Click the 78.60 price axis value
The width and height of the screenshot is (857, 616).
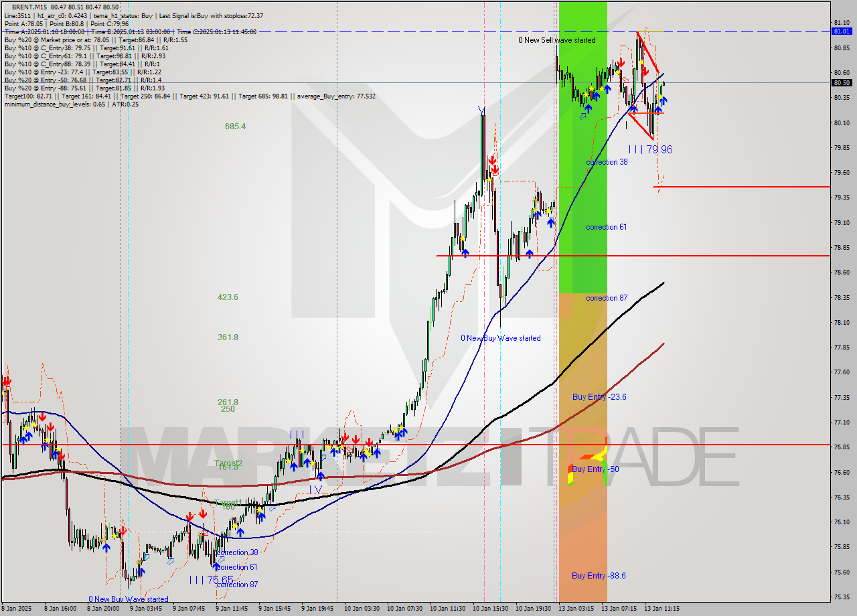coord(842,273)
